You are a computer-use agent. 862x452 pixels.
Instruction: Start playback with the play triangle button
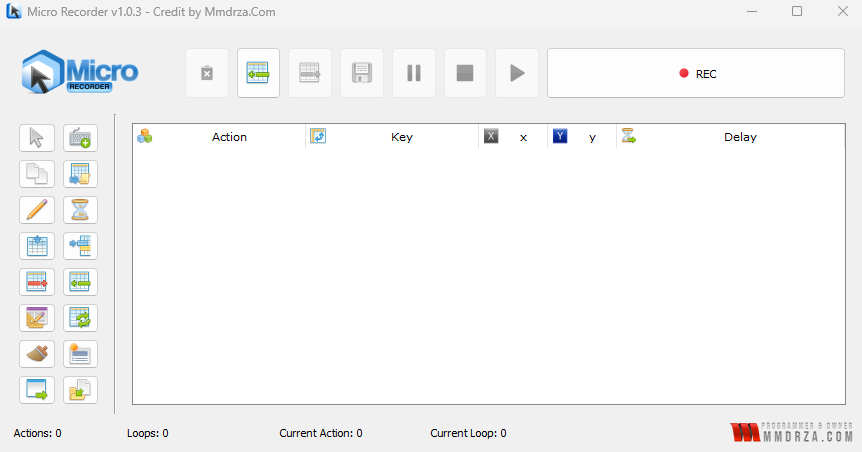(x=517, y=73)
